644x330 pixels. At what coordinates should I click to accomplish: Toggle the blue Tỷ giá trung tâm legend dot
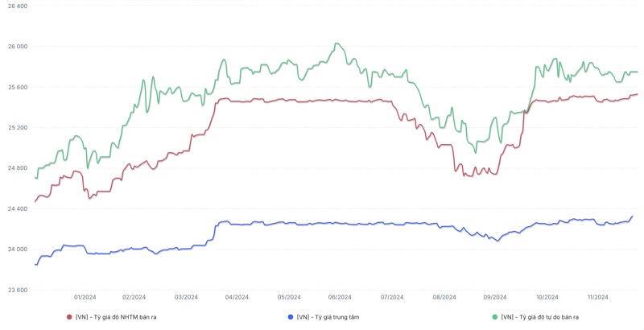[x=291, y=317]
